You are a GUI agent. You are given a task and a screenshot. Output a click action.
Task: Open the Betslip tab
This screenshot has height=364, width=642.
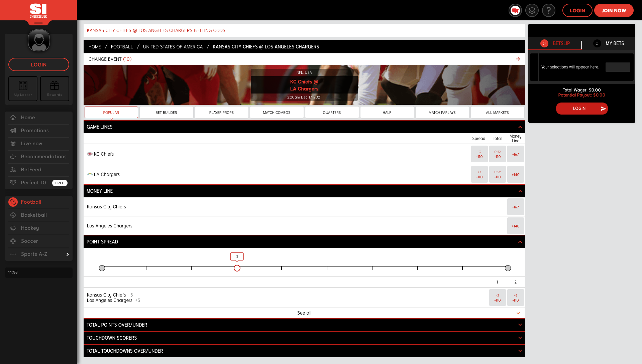coord(555,43)
